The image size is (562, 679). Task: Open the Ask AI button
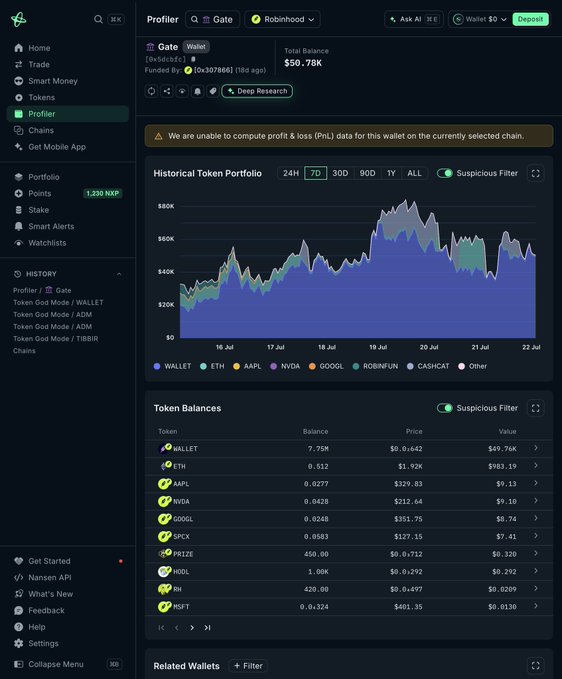coord(413,19)
